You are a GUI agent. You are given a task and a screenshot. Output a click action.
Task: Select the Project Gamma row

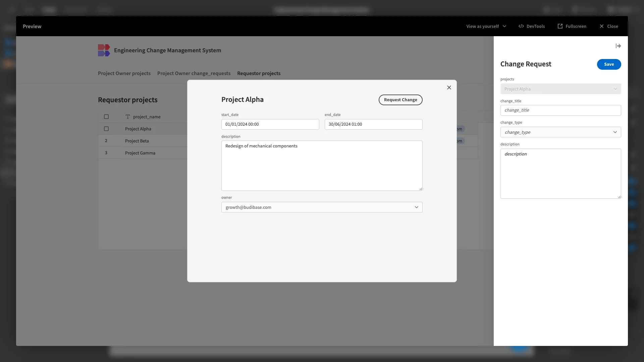[143, 153]
